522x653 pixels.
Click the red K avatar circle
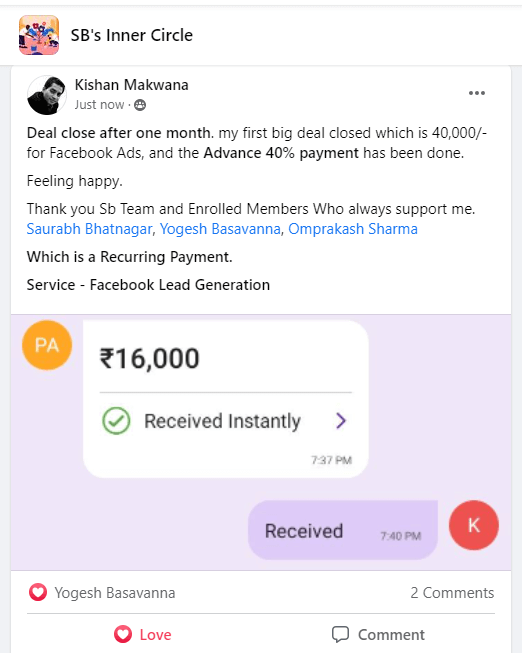tap(474, 525)
